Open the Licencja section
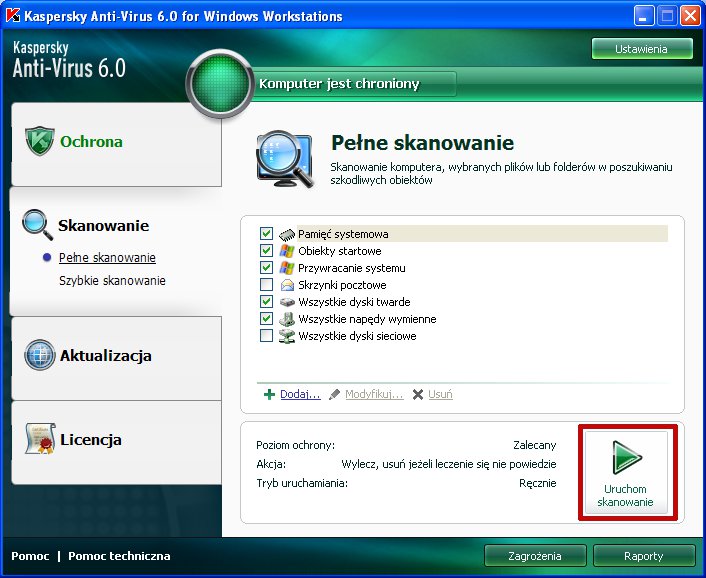The height and width of the screenshot is (578, 706). pyautogui.click(x=116, y=443)
